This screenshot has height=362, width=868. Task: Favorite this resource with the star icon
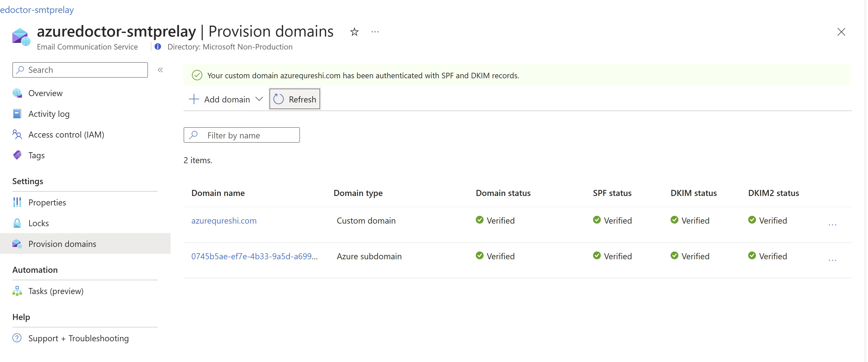click(x=354, y=32)
